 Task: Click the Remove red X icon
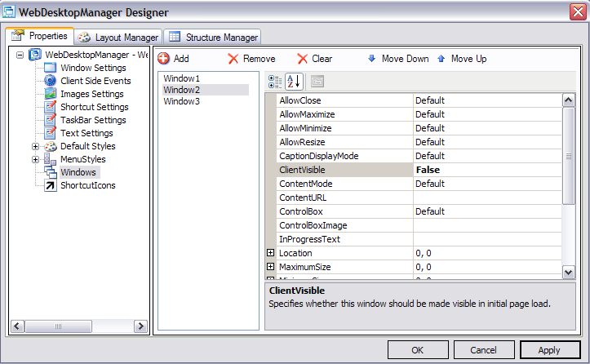233,59
